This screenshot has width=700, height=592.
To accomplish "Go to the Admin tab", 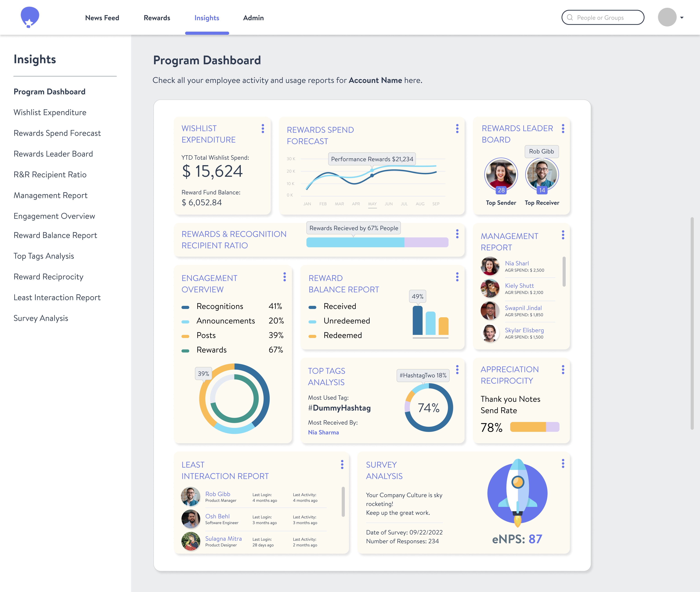I will tap(253, 18).
